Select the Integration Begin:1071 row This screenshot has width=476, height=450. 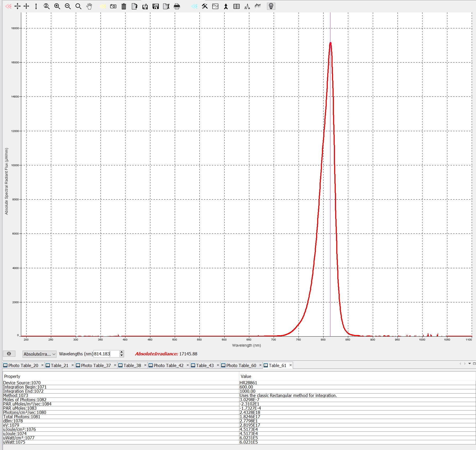[239, 387]
